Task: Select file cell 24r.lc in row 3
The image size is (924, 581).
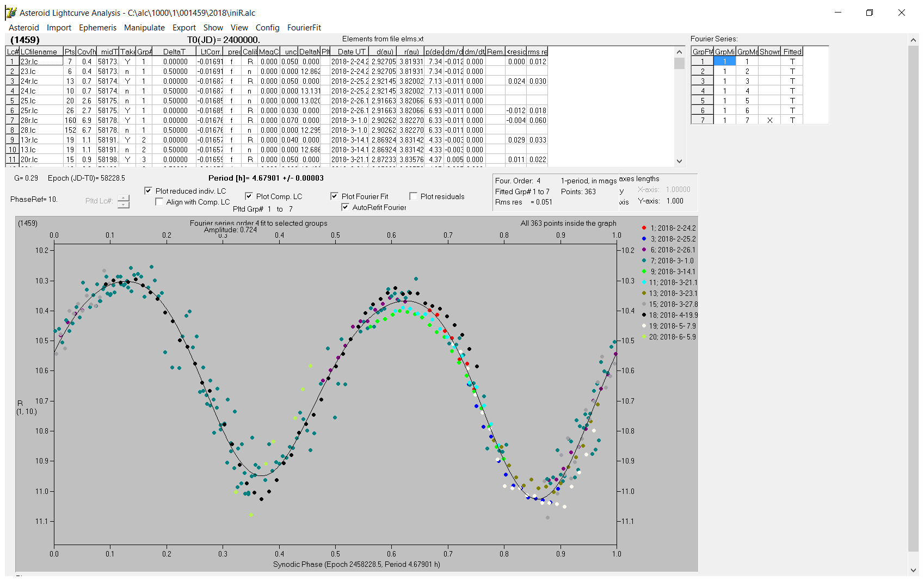Action: pos(41,81)
